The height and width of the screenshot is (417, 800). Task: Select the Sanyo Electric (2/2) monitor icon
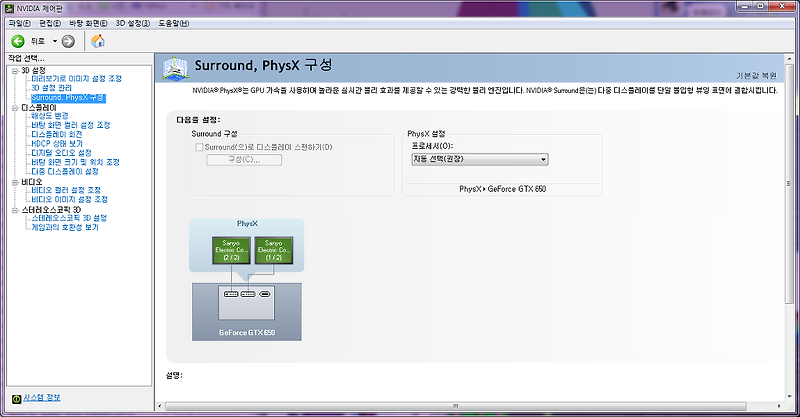[231, 250]
